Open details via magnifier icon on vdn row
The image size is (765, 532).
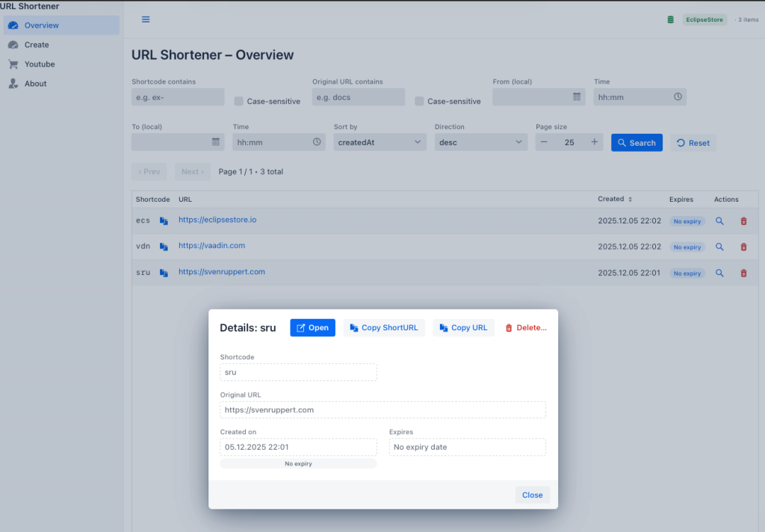719,247
